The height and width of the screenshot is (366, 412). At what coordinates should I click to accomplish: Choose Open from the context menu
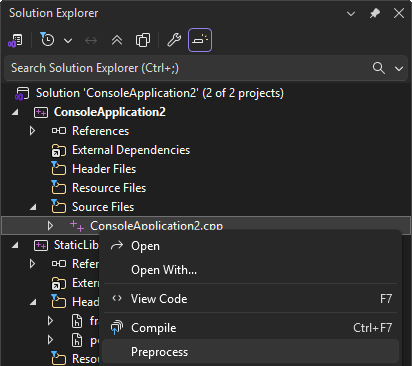pos(251,246)
